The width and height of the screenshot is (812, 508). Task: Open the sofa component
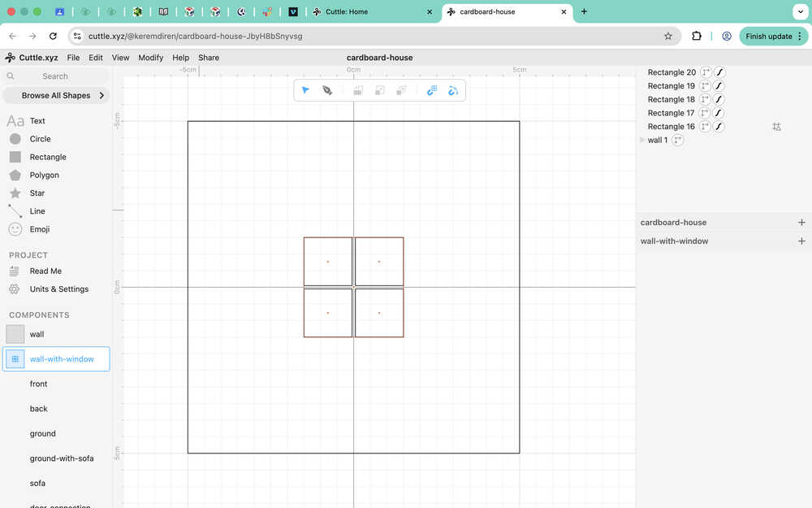click(x=37, y=483)
